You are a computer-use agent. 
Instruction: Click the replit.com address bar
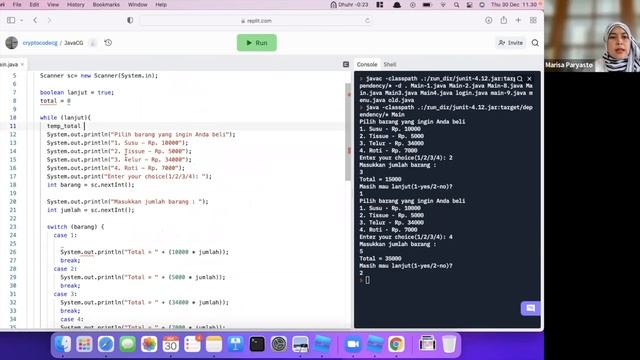256,20
